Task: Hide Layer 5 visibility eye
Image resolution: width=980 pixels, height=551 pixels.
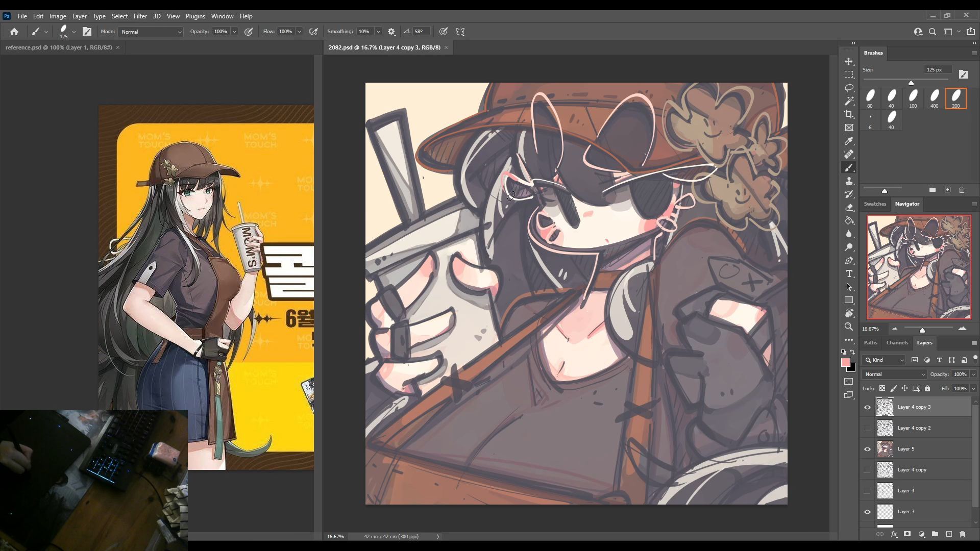Action: tap(867, 449)
